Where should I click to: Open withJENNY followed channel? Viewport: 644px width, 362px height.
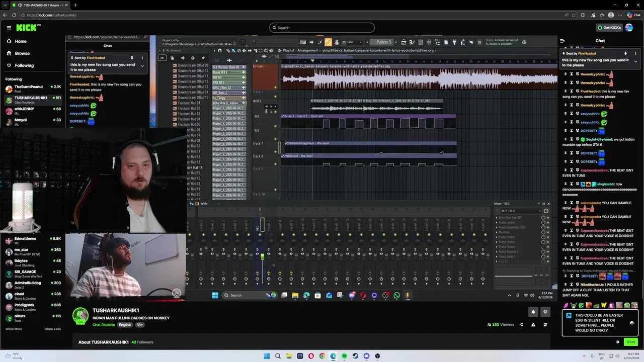point(33,111)
